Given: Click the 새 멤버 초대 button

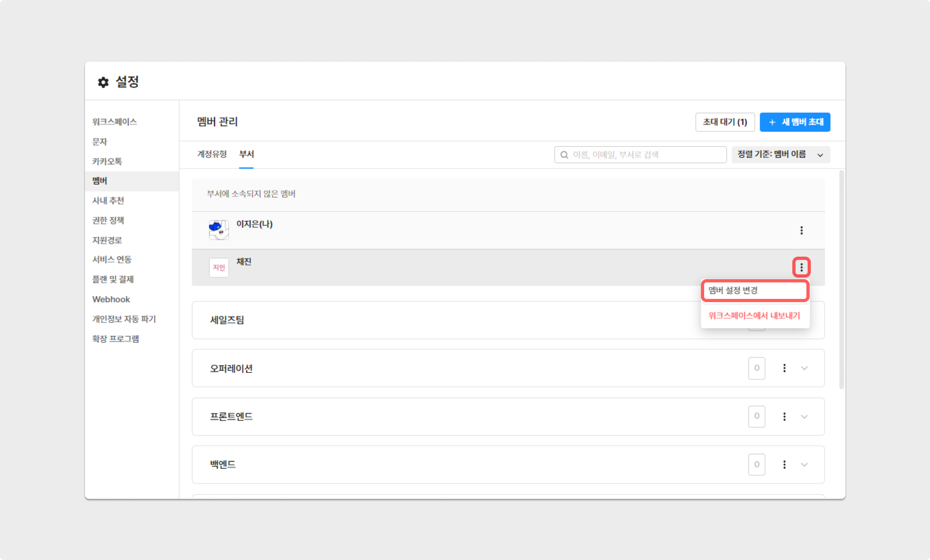Looking at the screenshot, I should pyautogui.click(x=795, y=122).
